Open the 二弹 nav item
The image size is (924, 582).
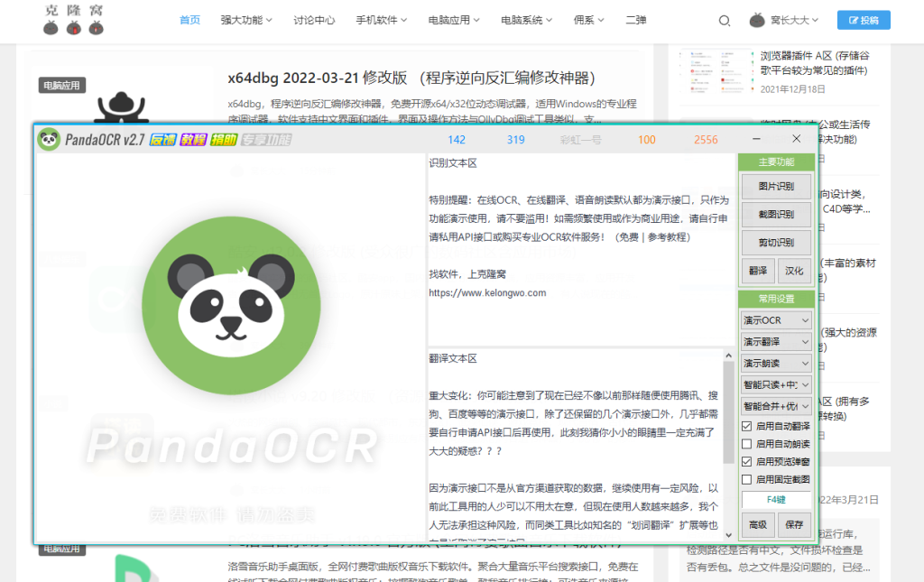pos(636,20)
